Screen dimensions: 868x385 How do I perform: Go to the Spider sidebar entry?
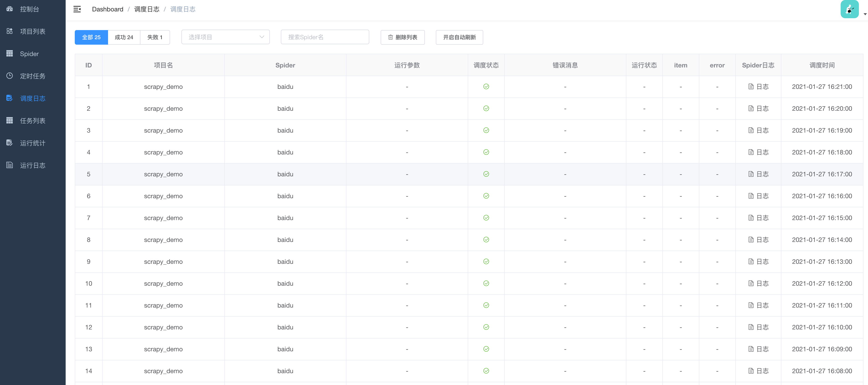click(x=29, y=54)
